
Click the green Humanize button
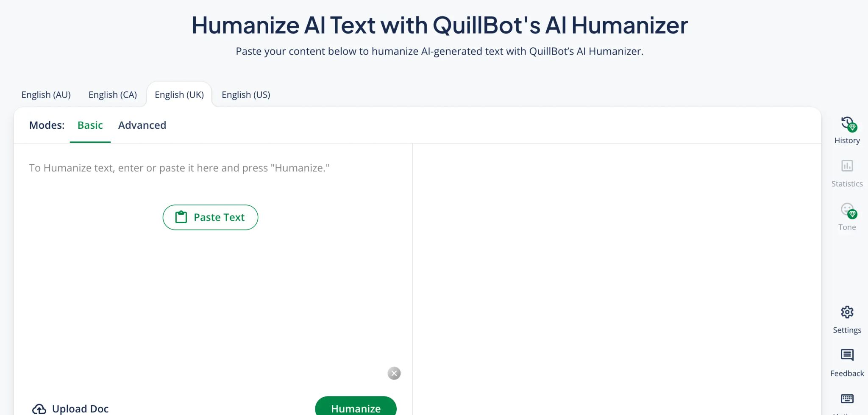(356, 407)
